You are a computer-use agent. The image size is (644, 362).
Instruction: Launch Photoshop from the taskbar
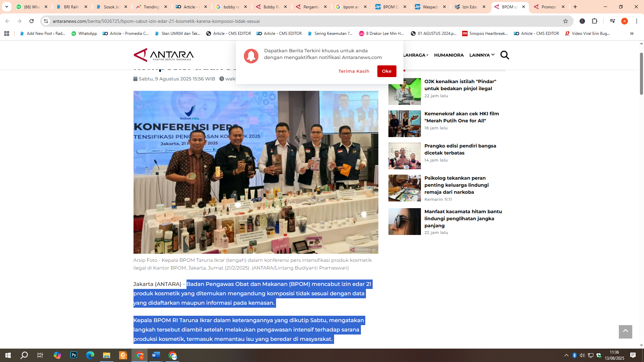tap(74, 355)
